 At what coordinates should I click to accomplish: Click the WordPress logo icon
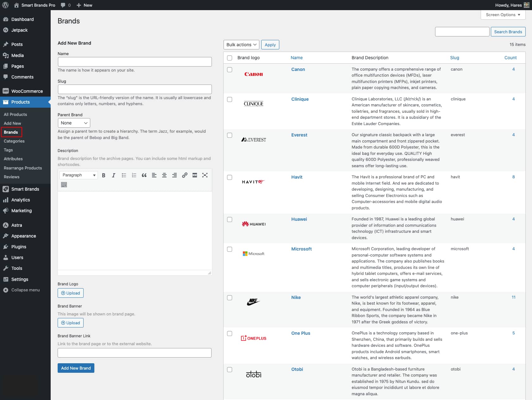click(x=5, y=5)
